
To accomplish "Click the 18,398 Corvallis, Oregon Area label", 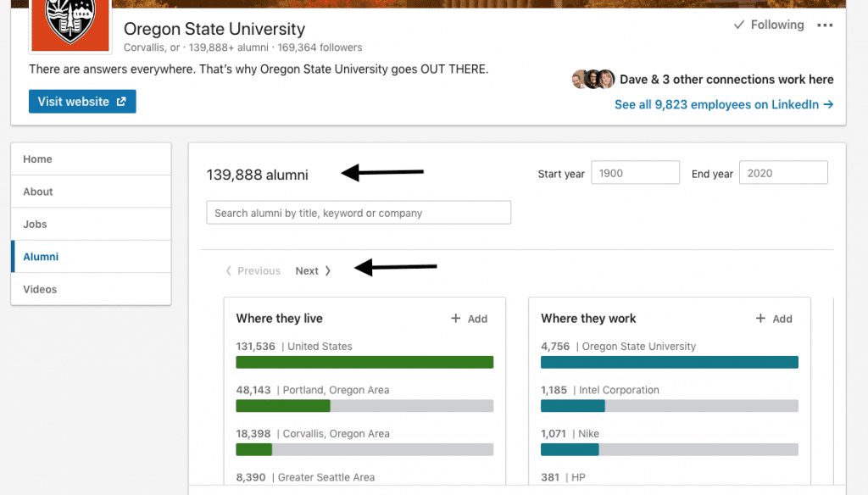I will coord(313,434).
